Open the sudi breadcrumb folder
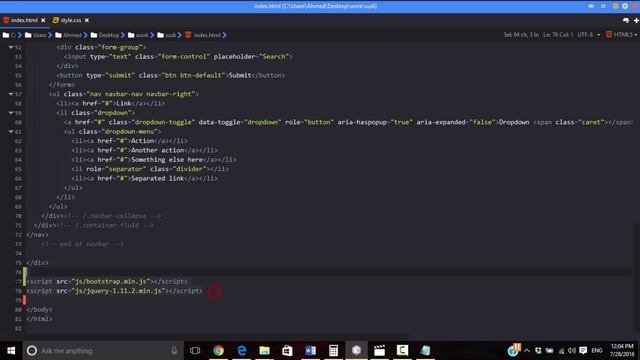640x360 pixels. (167, 35)
